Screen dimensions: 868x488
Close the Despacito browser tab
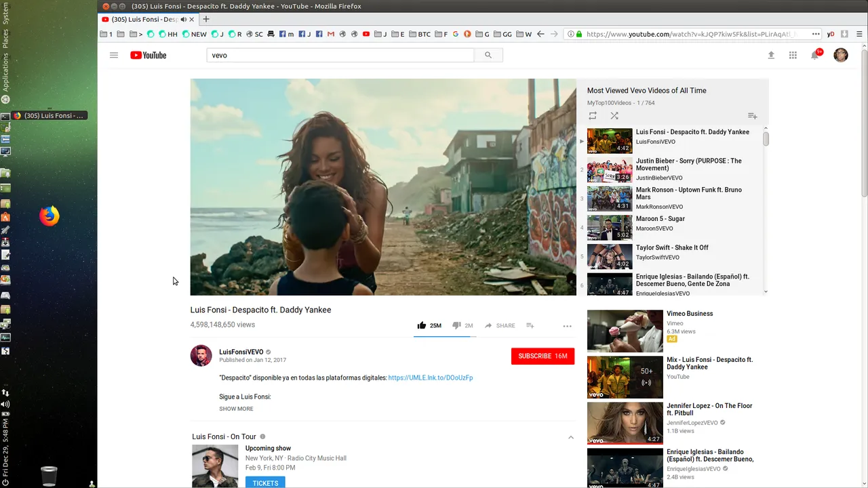tap(193, 20)
